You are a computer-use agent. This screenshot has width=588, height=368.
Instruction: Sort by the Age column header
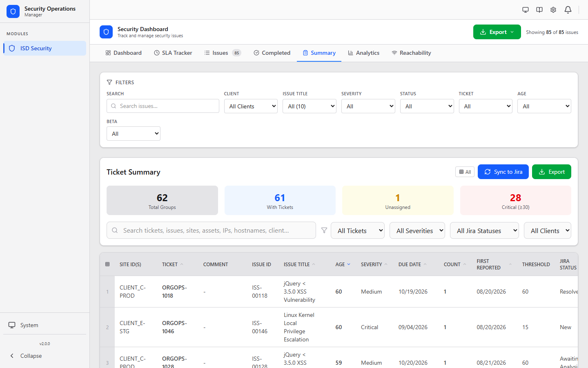point(343,265)
